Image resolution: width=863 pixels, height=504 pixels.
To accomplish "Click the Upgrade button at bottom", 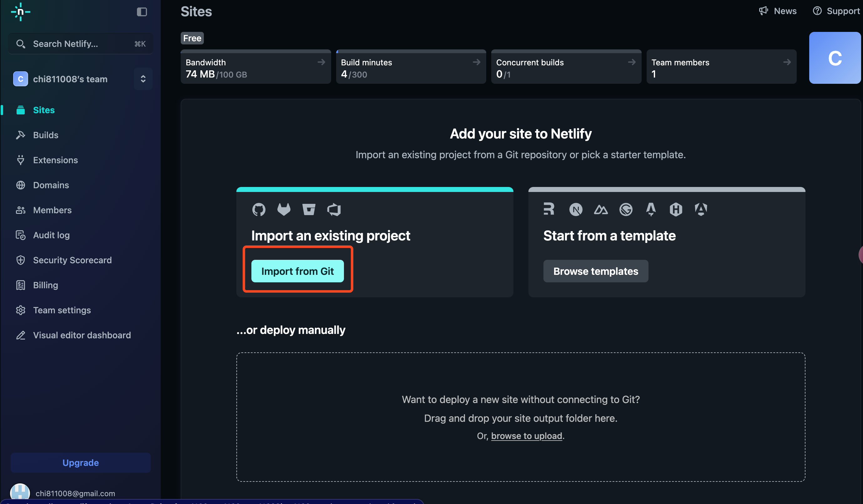I will 80,463.
